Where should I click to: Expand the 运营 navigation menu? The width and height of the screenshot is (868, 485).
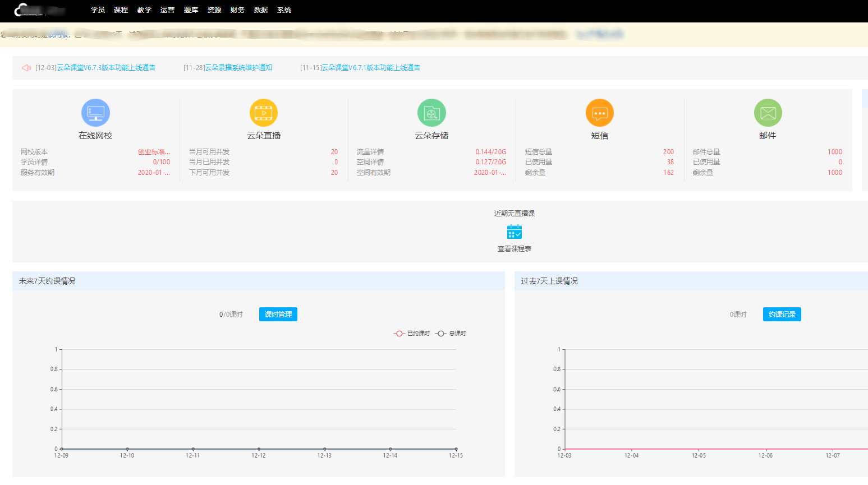[167, 10]
